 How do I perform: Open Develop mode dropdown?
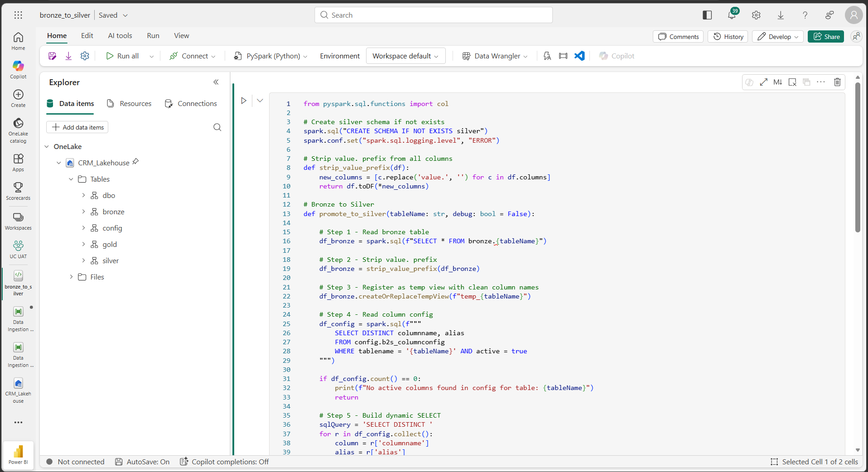coord(778,37)
